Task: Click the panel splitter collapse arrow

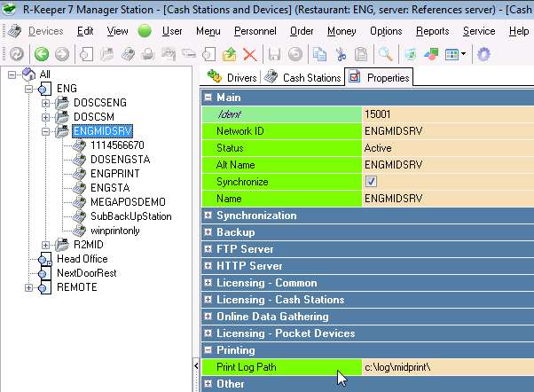Action: click(196, 366)
